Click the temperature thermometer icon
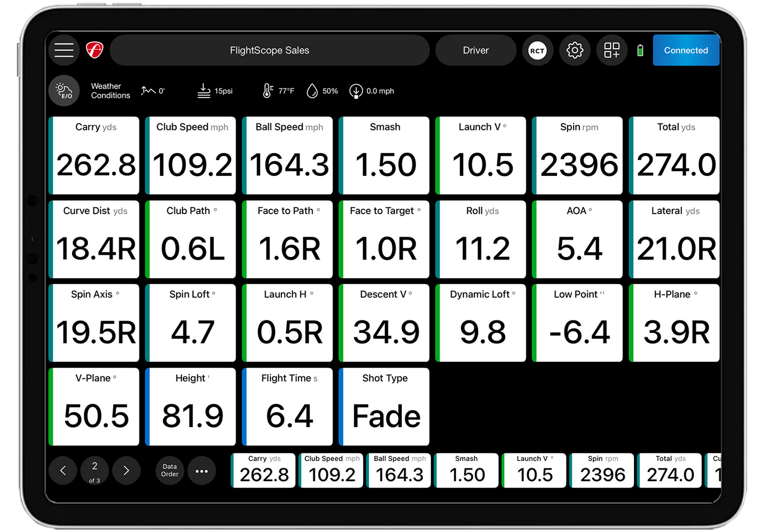This screenshot has width=766, height=532. coord(268,91)
